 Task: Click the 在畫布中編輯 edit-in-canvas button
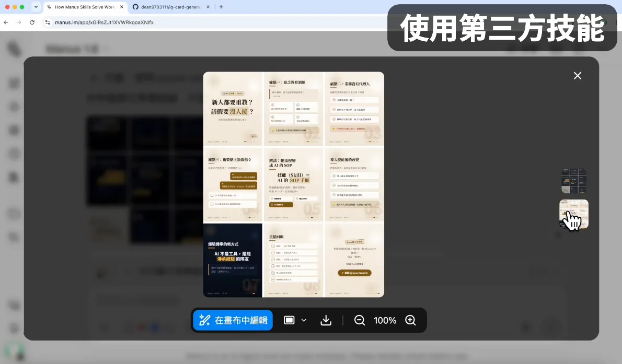click(233, 320)
